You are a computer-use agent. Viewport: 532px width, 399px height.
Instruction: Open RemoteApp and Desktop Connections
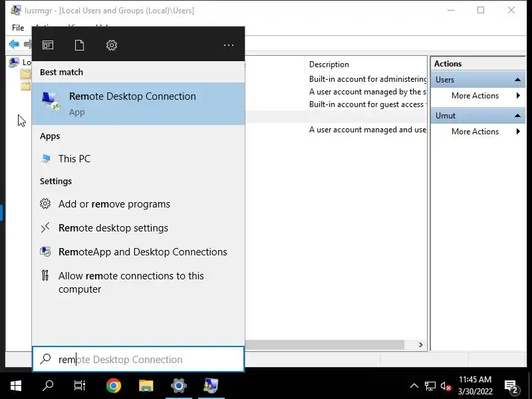138,252
